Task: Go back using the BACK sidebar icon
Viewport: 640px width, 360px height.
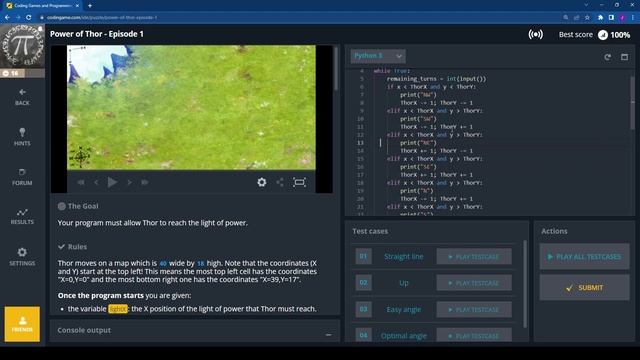Action: click(22, 97)
